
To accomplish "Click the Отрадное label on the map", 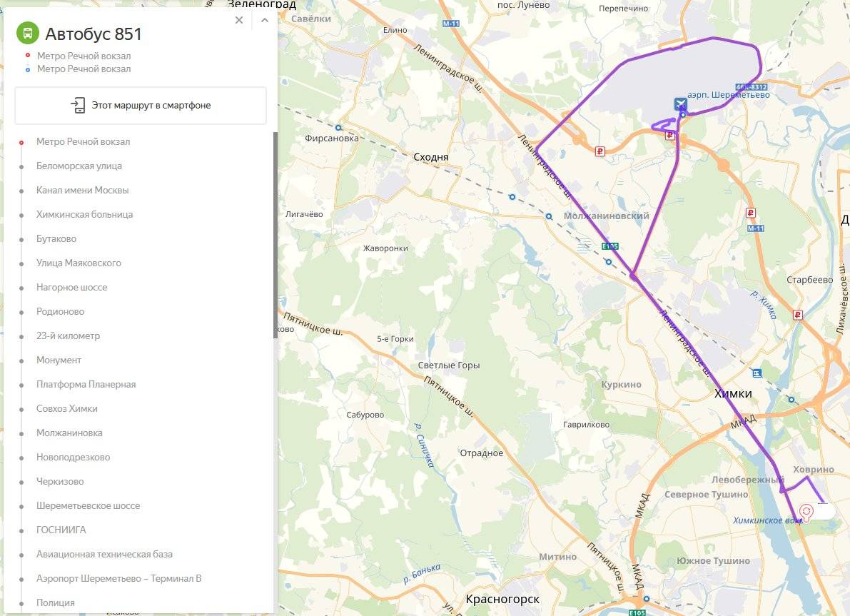I will (481, 453).
